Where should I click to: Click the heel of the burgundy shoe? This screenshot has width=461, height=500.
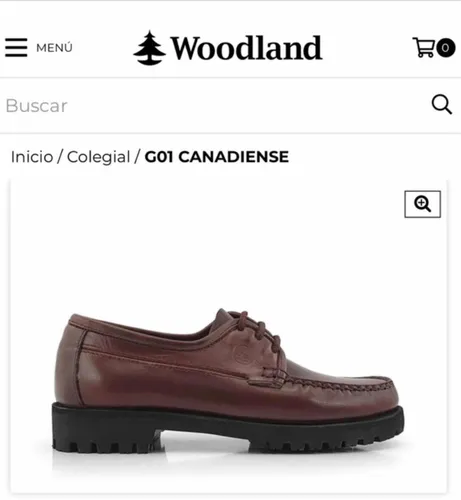(70, 363)
